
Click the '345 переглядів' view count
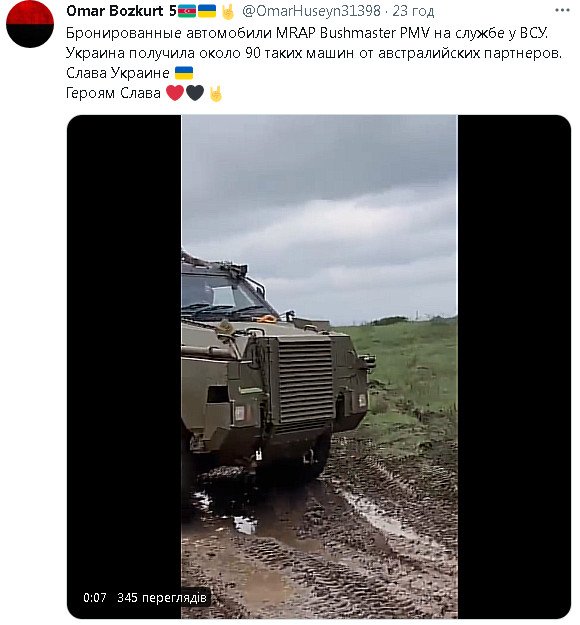[x=162, y=597]
